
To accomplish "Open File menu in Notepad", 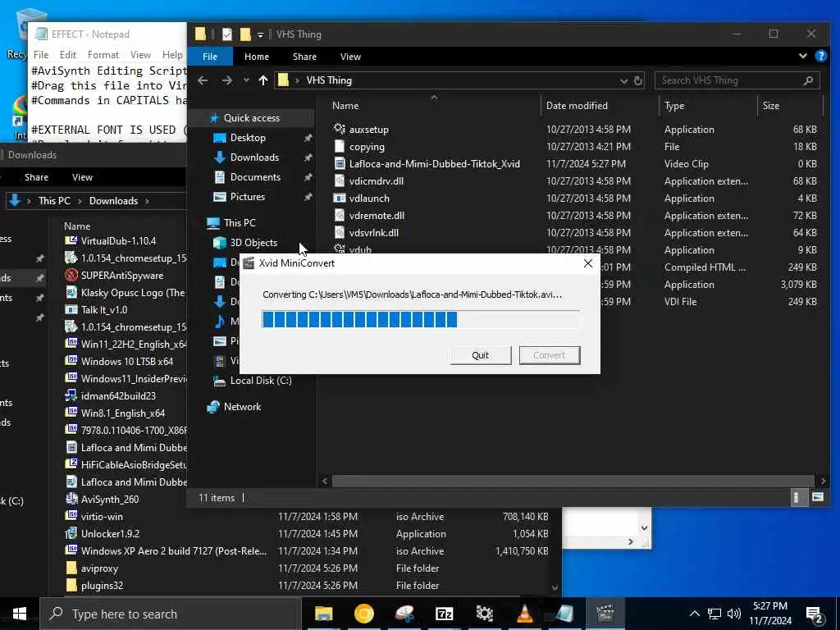I will 41,55.
